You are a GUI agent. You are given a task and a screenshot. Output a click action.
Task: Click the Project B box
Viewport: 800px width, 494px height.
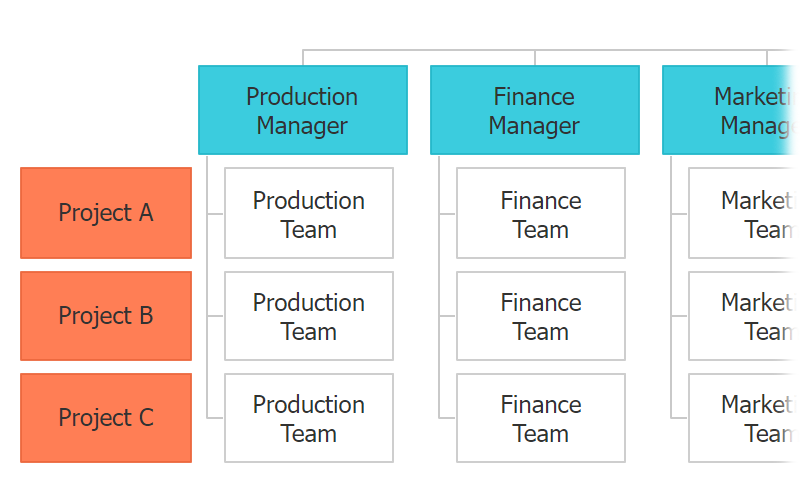(x=106, y=316)
